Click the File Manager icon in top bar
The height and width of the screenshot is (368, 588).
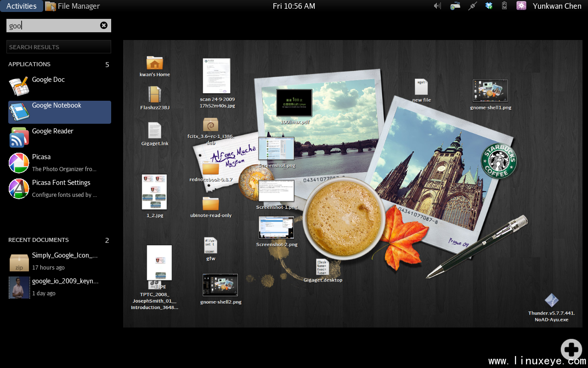51,6
